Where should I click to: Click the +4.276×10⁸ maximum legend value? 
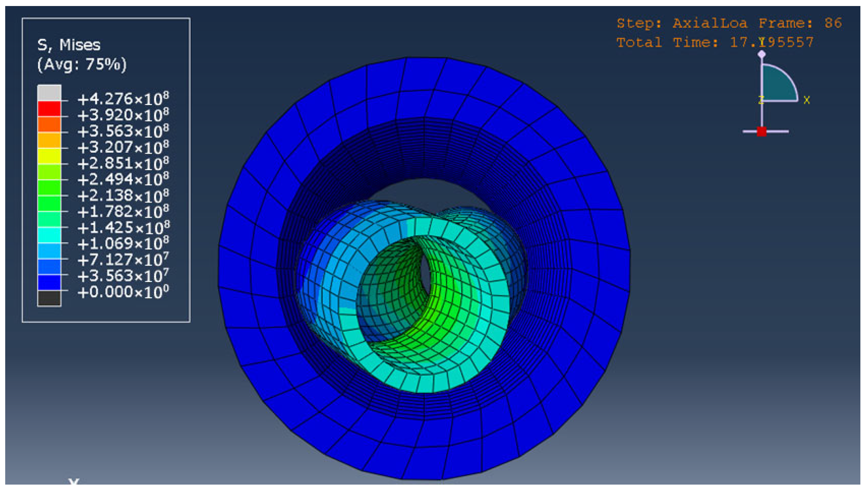click(123, 99)
